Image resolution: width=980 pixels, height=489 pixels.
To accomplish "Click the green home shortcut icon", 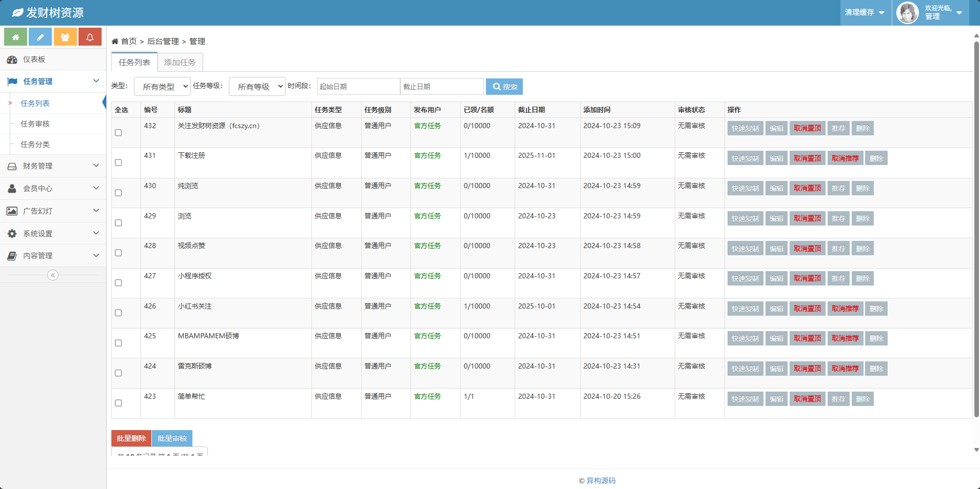I will (15, 37).
